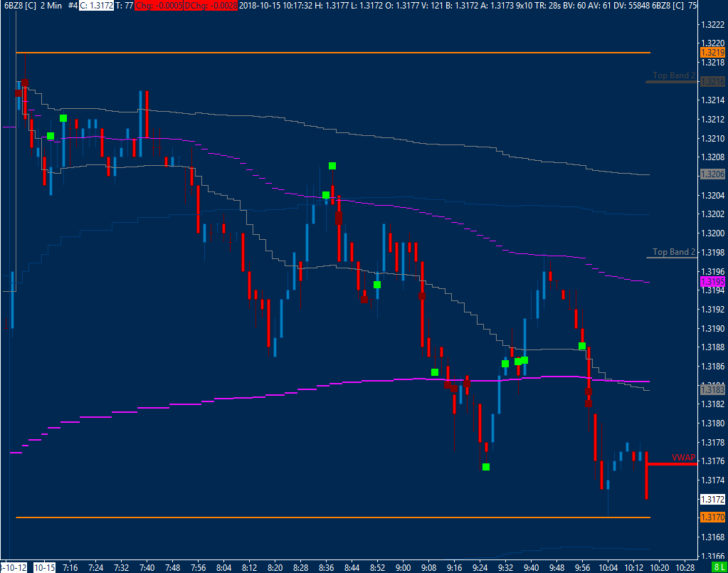The height and width of the screenshot is (573, 728).
Task: Click the '2 Min' timeframe text in header
Action: tap(51, 6)
